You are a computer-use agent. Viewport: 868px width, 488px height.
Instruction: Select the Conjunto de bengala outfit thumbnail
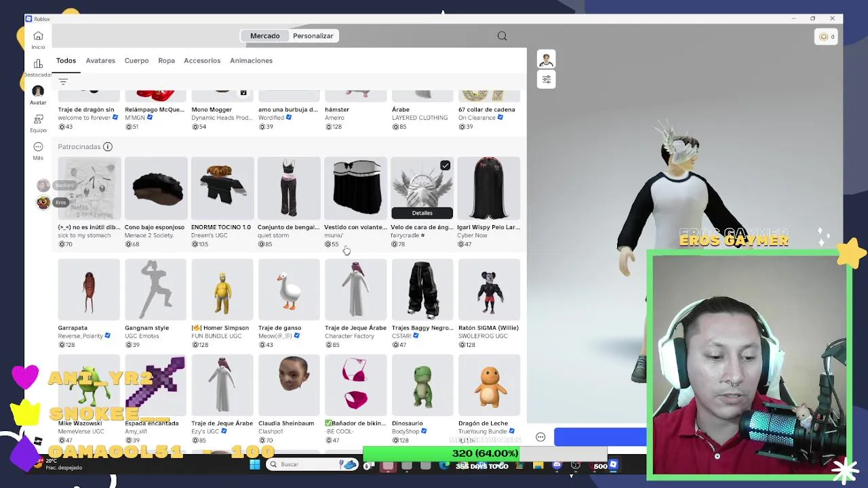coord(289,188)
